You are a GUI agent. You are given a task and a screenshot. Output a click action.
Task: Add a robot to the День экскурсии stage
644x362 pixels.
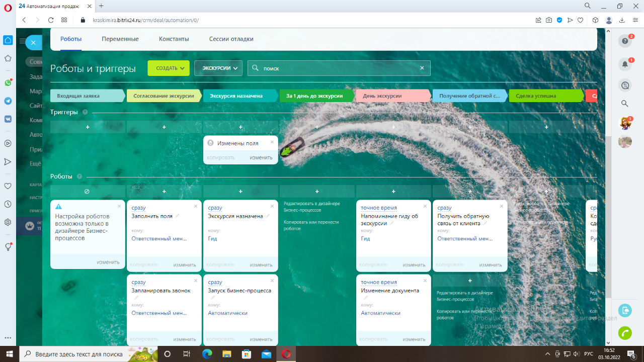click(x=393, y=192)
